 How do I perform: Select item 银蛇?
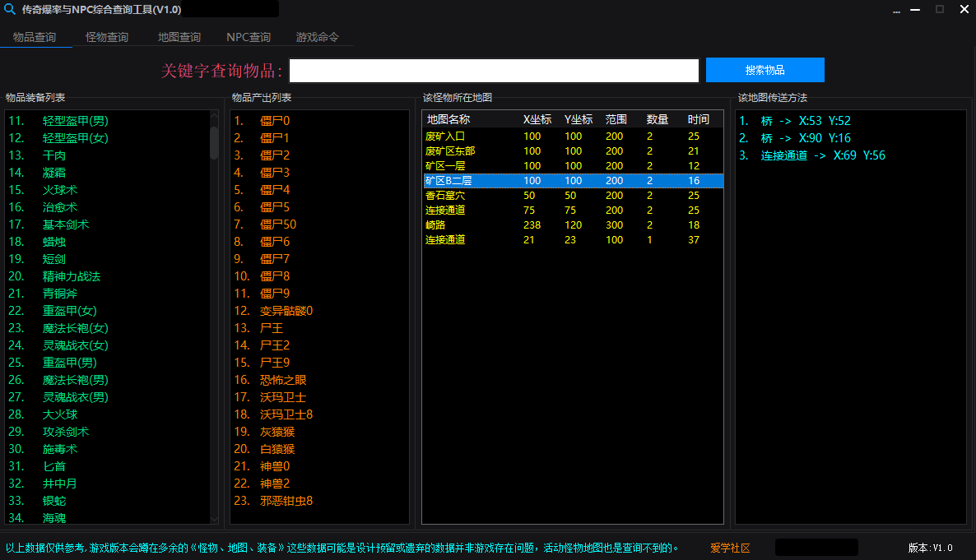click(54, 501)
